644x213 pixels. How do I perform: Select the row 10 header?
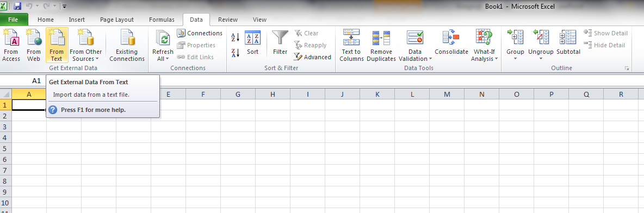point(6,203)
